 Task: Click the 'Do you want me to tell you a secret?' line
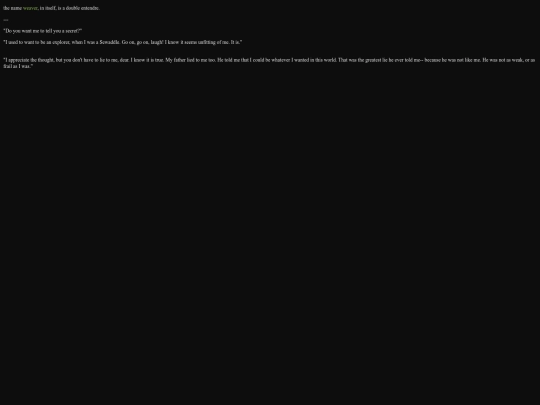point(43,31)
